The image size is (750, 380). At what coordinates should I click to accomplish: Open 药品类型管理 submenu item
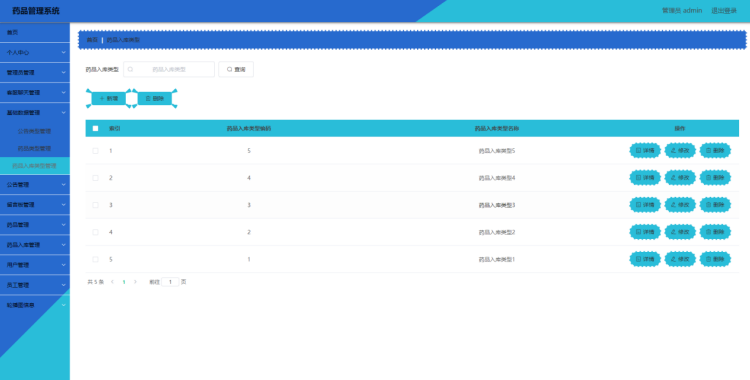click(x=35, y=148)
